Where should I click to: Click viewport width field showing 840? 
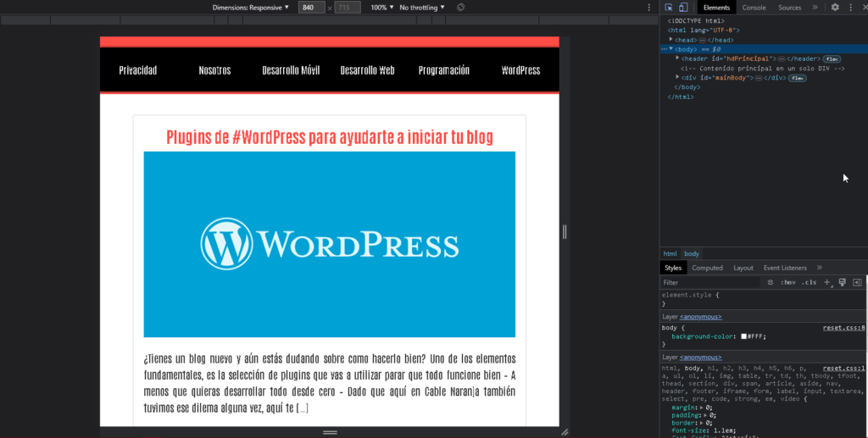311,7
